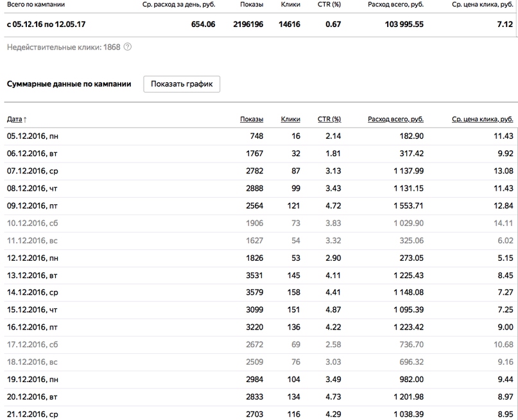
Task: Sort by Ср. цена клика, руб. header
Action: click(x=482, y=119)
